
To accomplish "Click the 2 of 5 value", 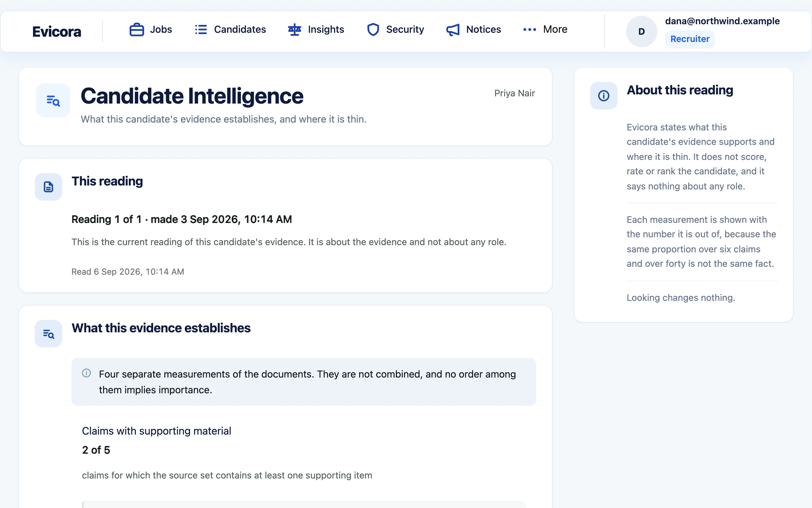I will pyautogui.click(x=96, y=450).
